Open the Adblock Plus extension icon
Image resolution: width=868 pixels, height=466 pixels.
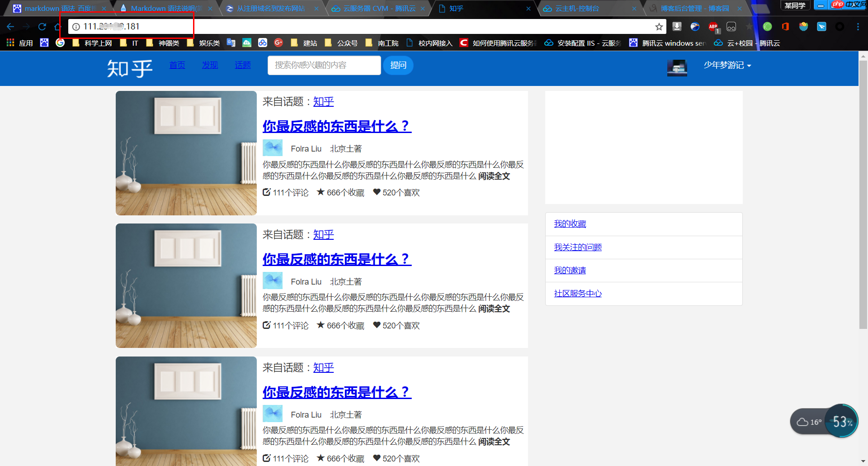713,27
